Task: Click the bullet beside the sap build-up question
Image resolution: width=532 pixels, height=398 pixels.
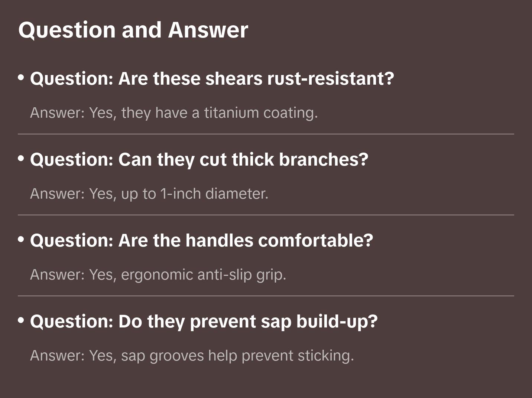Action: click(21, 320)
